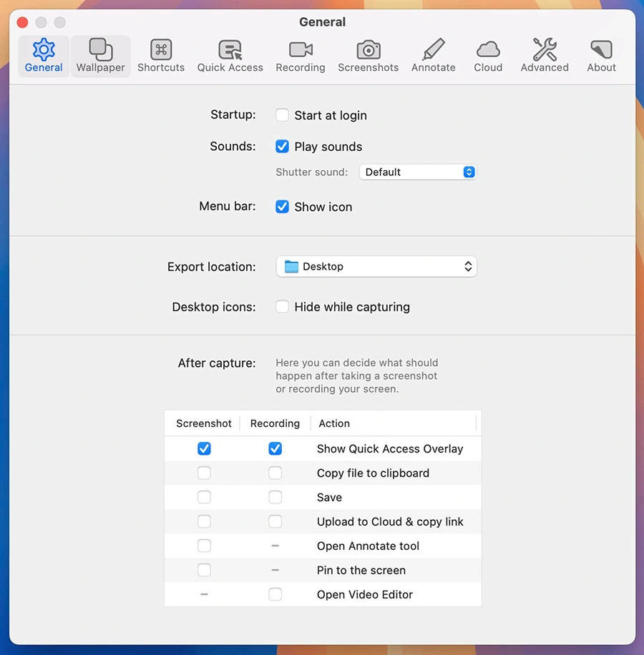Open the Cloud settings icon
The width and height of the screenshot is (644, 655).
click(488, 49)
